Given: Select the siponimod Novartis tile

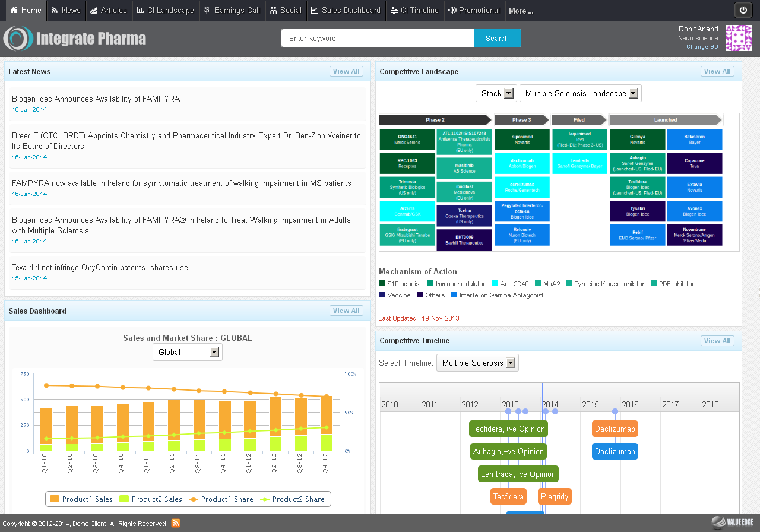Looking at the screenshot, I should coord(522,139).
